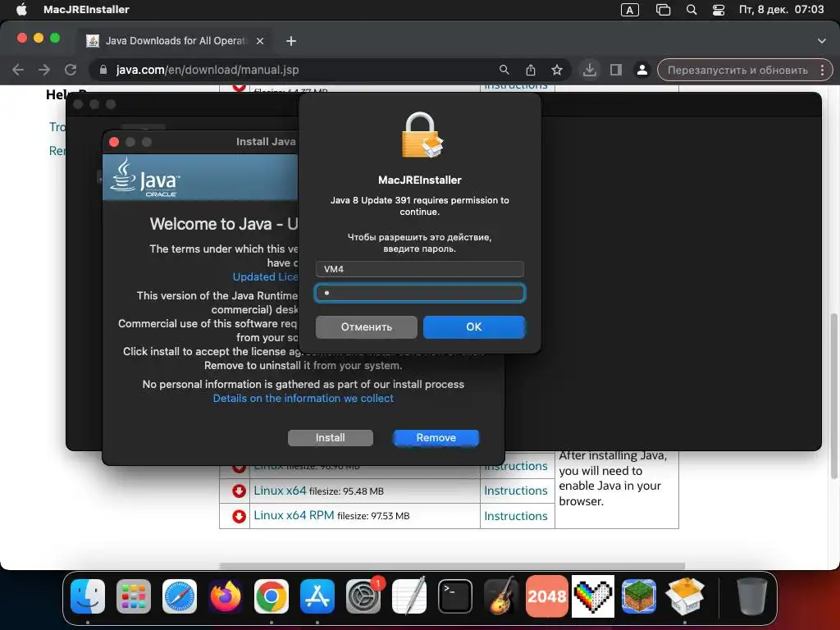The image size is (840, 630).
Task: Click the address bar search lens icon
Action: point(504,70)
